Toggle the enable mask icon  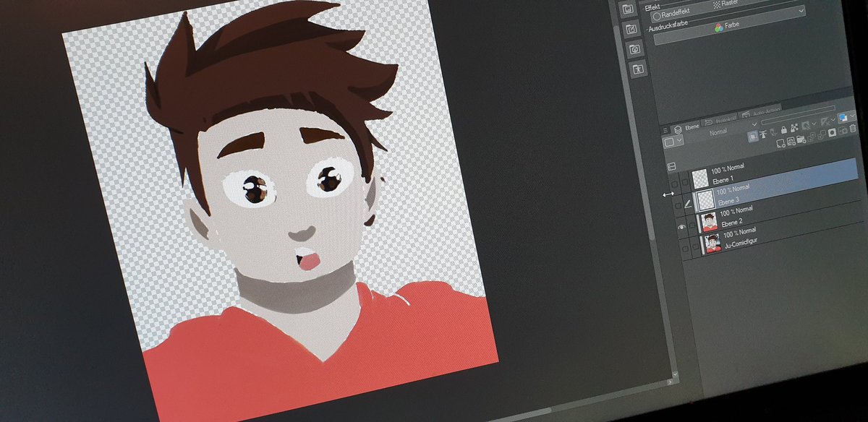[x=806, y=125]
